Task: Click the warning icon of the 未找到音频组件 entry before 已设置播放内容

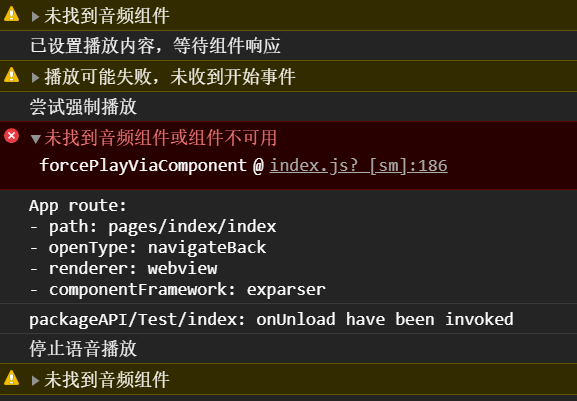Action: [11, 14]
